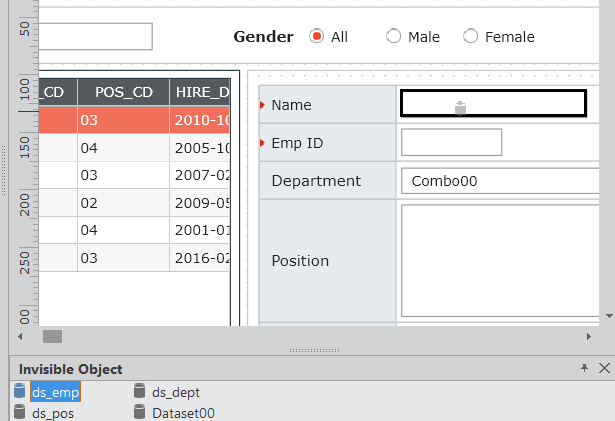
Task: Click the horizontal scrollbar right arrow
Action: [589, 336]
